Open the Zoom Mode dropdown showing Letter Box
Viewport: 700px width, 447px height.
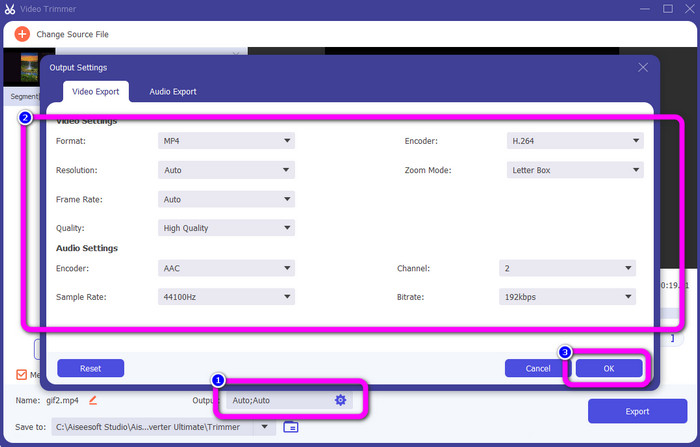coord(575,170)
